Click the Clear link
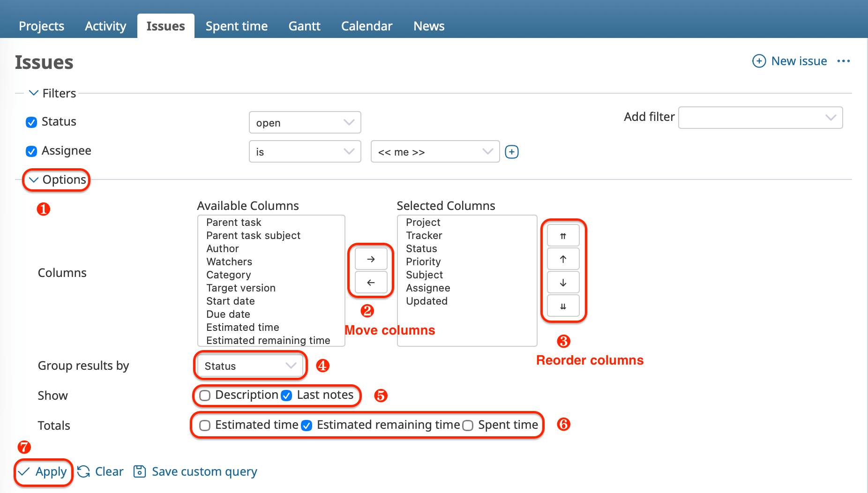 pyautogui.click(x=109, y=471)
